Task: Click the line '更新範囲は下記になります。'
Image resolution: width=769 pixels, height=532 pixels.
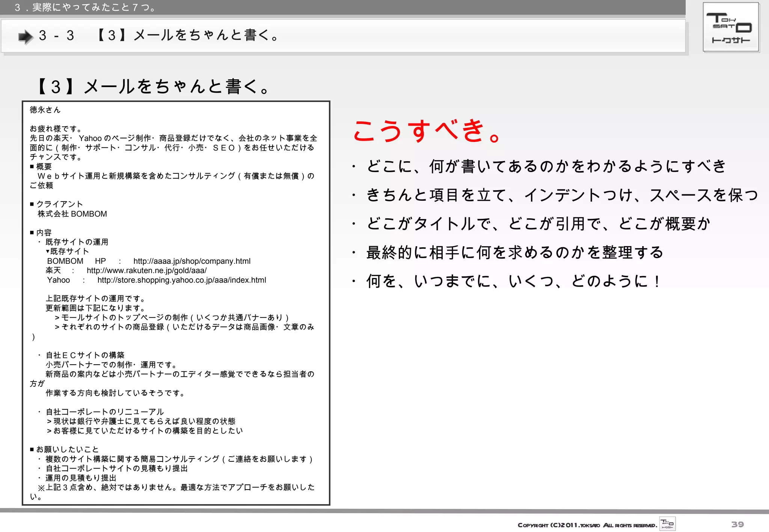Action: click(x=96, y=308)
